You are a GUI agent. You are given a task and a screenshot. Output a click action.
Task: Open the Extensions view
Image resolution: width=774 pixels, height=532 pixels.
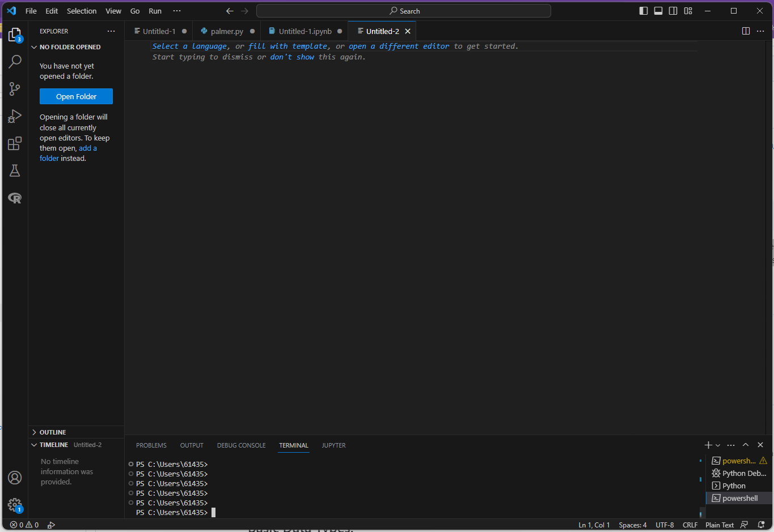pyautogui.click(x=14, y=143)
